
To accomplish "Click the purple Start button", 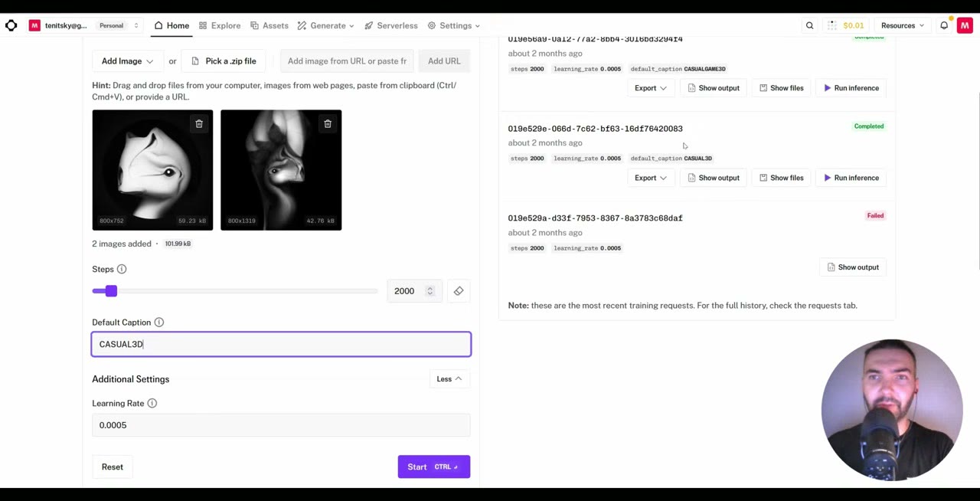I will point(433,467).
